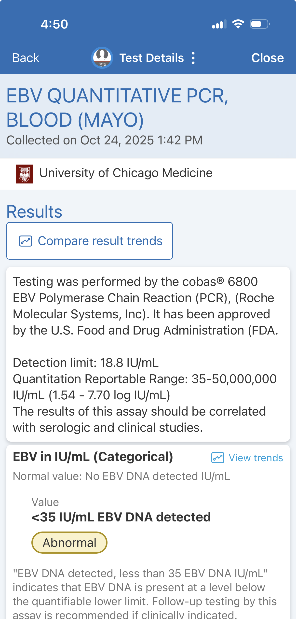The width and height of the screenshot is (296, 644).
Task: Tap the EBV Quantitative PCR test title
Action: tap(117, 108)
